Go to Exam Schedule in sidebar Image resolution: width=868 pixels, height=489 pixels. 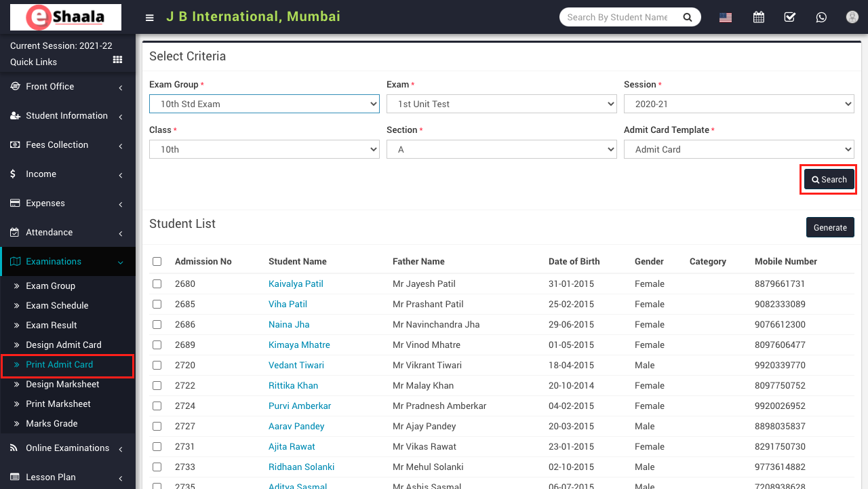point(57,306)
